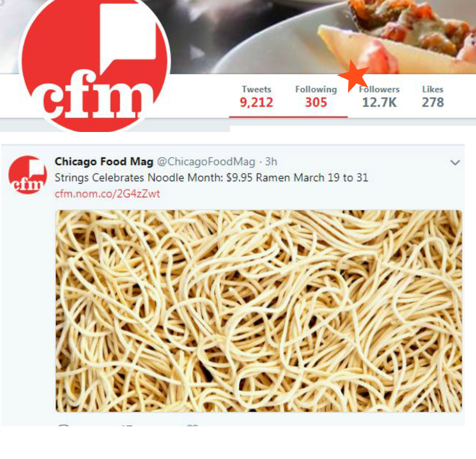
Task: Click the 12.7K followers count
Action: [x=379, y=102]
